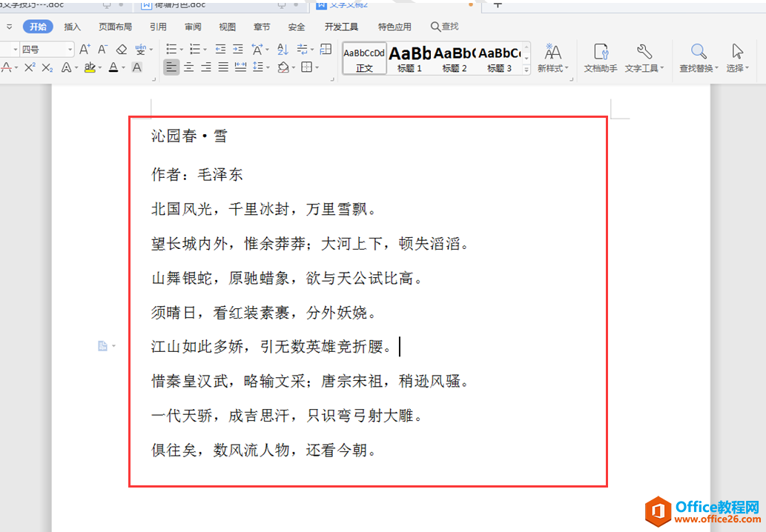This screenshot has height=532, width=766.
Task: Open a new document tab with plus
Action: point(498,4)
